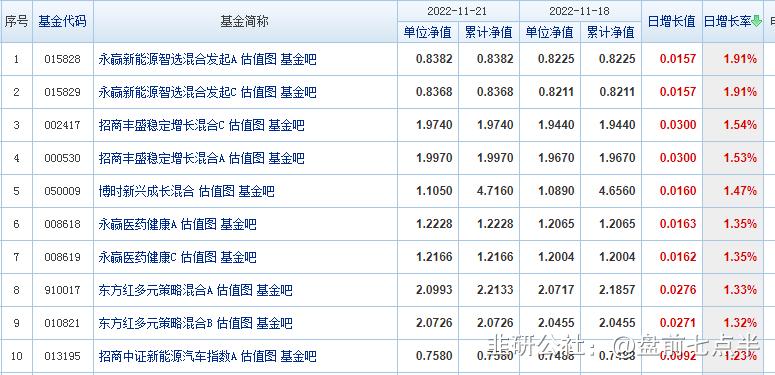Viewport: 775px width, 375px height.
Task: Open the fund 东方红多元策略混合A
Action: click(156, 290)
